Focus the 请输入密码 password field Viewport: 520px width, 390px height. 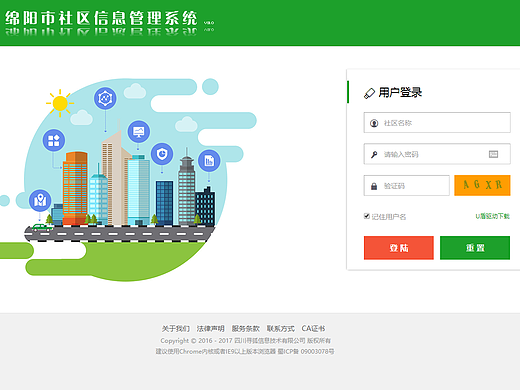pos(437,154)
